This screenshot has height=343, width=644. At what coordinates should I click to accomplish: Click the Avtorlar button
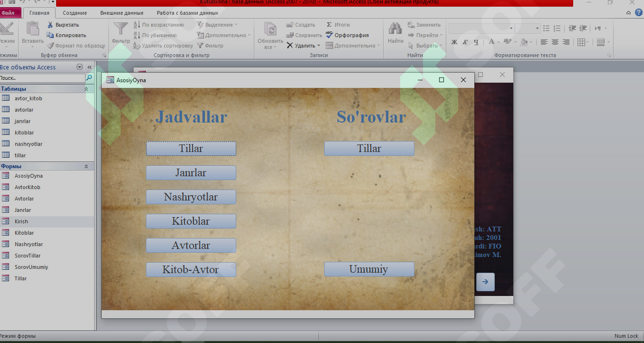pos(191,246)
